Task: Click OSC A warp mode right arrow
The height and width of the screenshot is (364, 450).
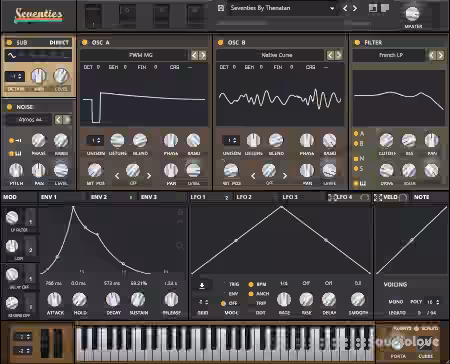Action: tap(149, 176)
